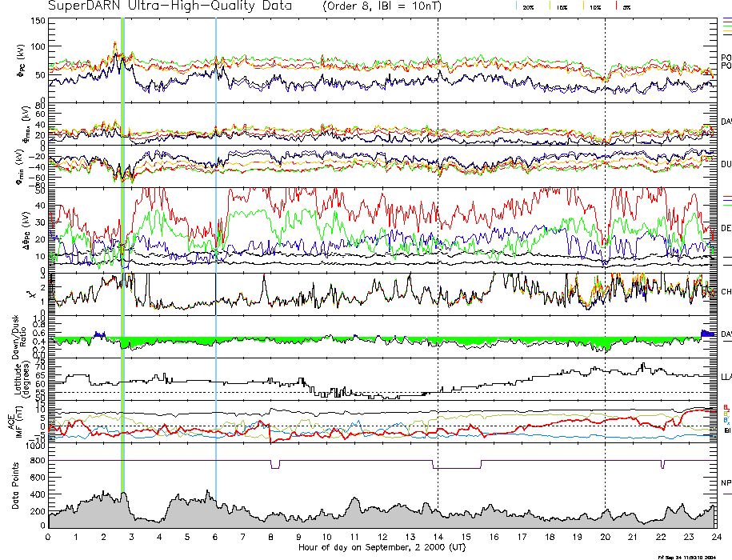Click the SuperDARN Ultra-High-Quality Data title
This screenshot has height=560, width=732.
(161, 6)
